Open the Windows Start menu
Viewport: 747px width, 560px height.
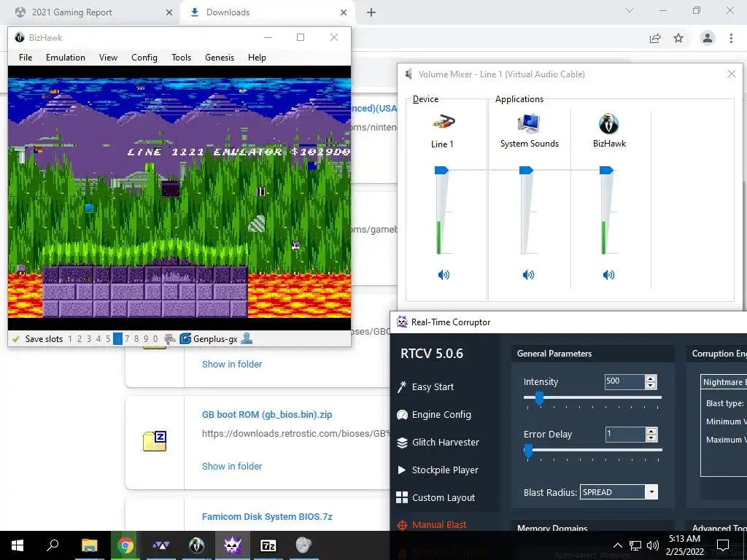(x=18, y=545)
